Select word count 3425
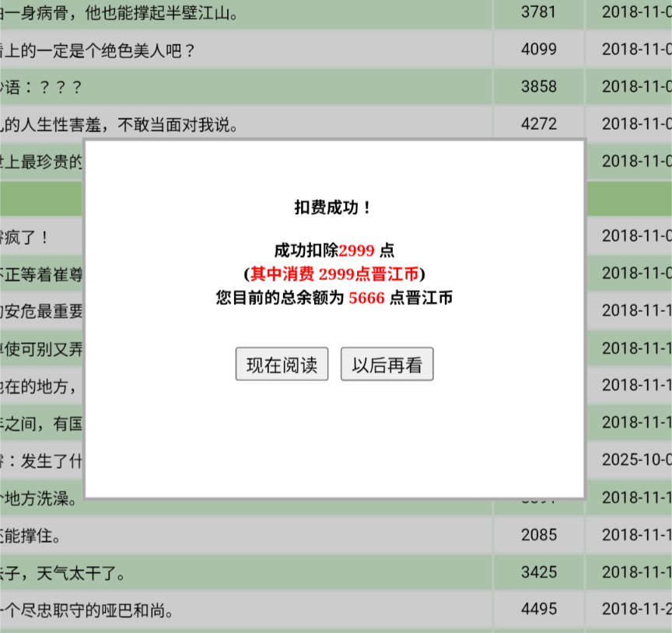 [x=538, y=572]
